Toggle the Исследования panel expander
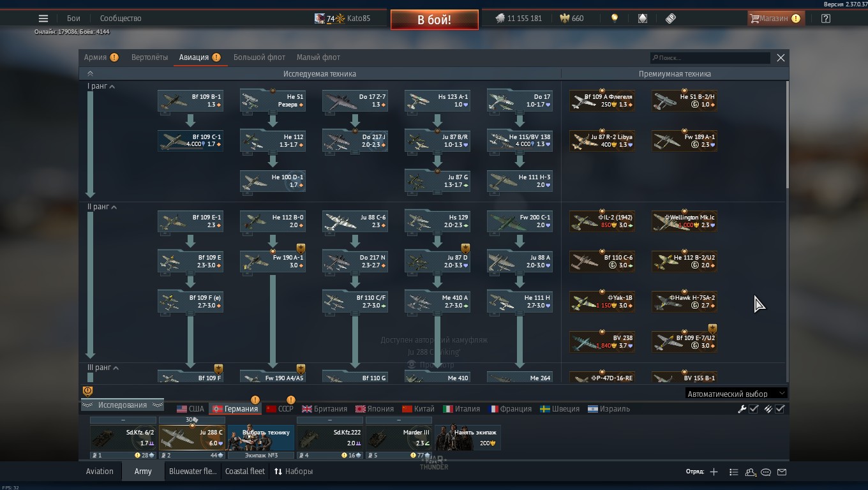The height and width of the screenshot is (490, 868). click(x=122, y=405)
